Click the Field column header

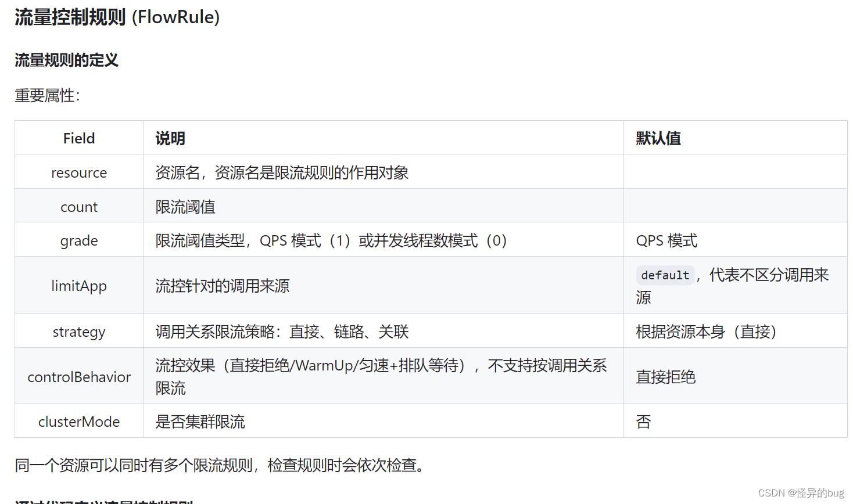(x=78, y=138)
